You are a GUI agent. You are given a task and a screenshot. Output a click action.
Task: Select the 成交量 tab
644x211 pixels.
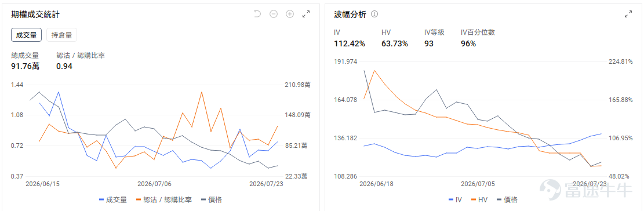click(x=26, y=35)
